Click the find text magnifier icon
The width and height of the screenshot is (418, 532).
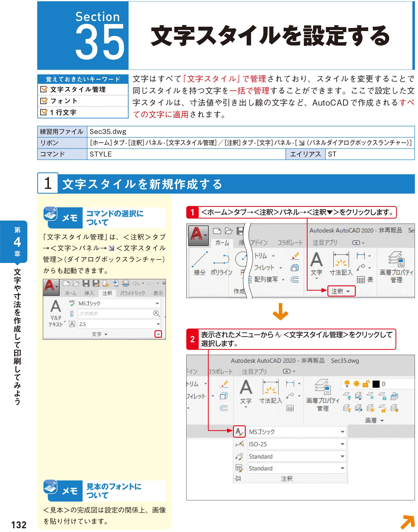(x=156, y=313)
